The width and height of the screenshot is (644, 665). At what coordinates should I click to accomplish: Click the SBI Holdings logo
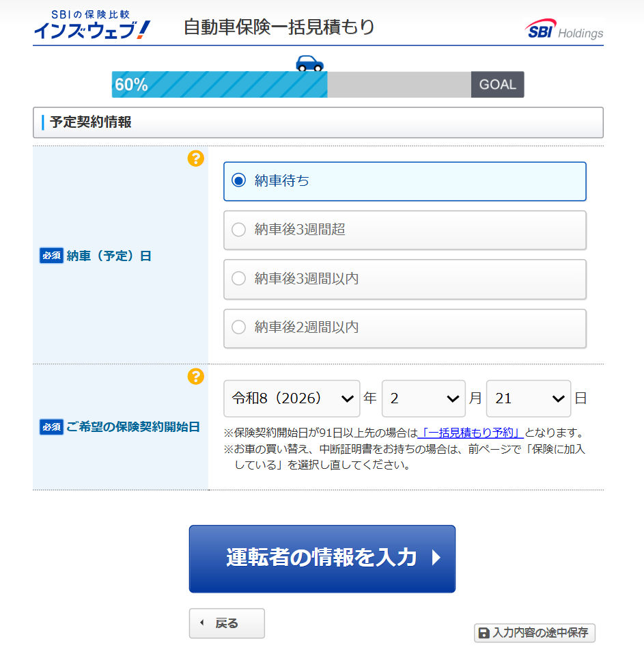tap(563, 29)
